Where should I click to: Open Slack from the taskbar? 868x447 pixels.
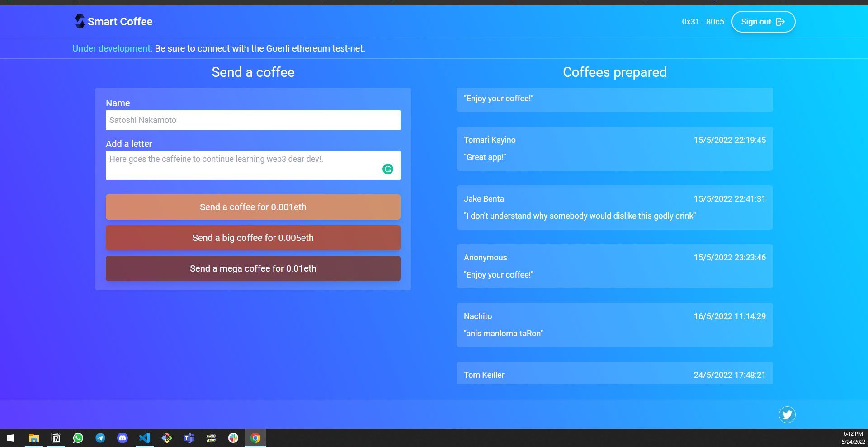pos(233,438)
